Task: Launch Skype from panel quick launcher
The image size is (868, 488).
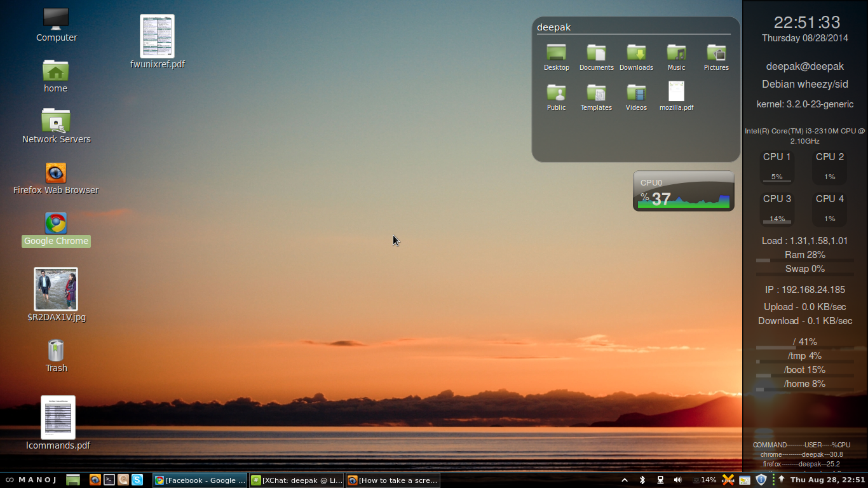Action: (137, 480)
